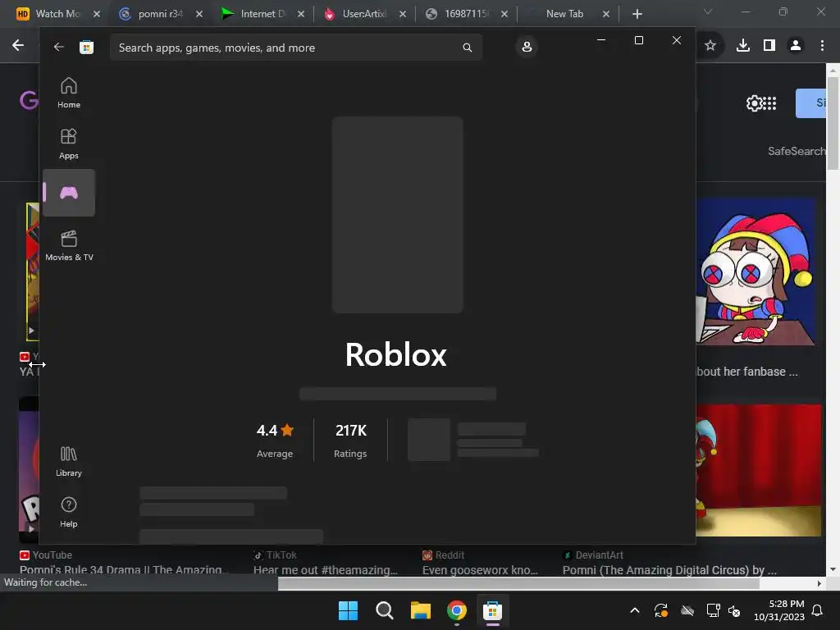Open Google quick settings gear icon
This screenshot has width=840, height=630.
[754, 103]
